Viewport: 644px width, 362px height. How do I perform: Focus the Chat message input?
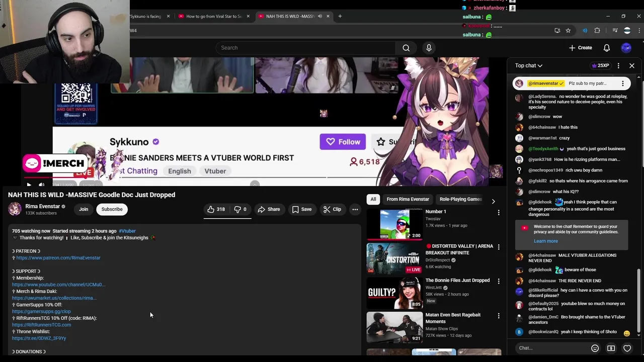coord(553,348)
